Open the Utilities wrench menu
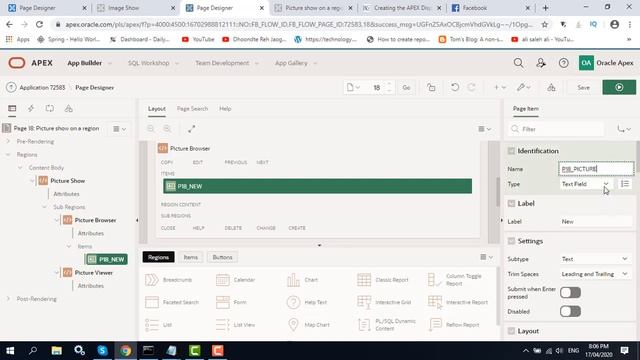Screen dimensions: 640x360 pos(523,87)
